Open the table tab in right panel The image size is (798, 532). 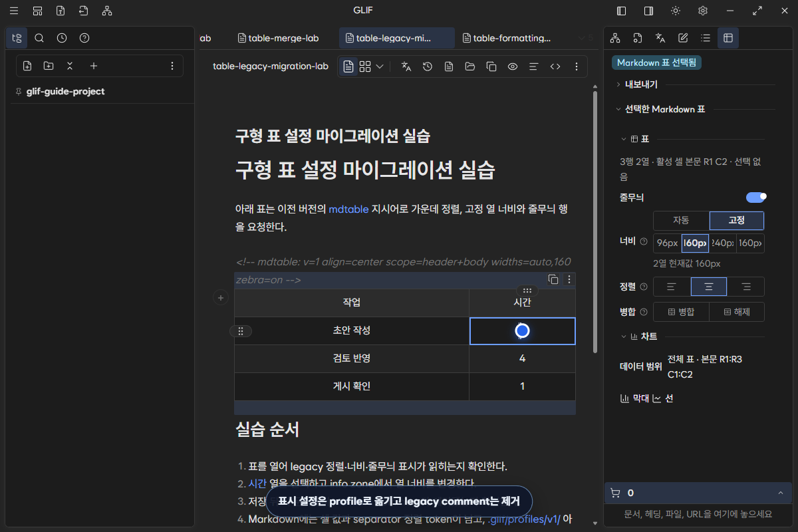pos(728,38)
